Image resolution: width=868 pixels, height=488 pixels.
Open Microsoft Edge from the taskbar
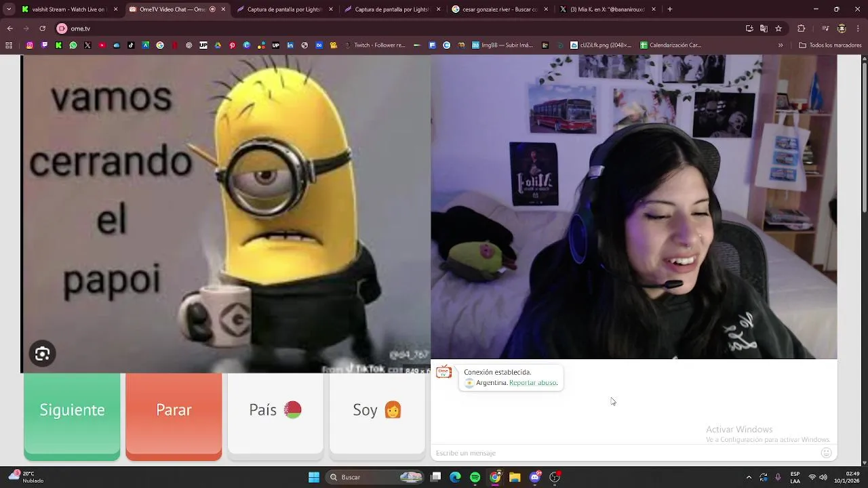pos(455,477)
